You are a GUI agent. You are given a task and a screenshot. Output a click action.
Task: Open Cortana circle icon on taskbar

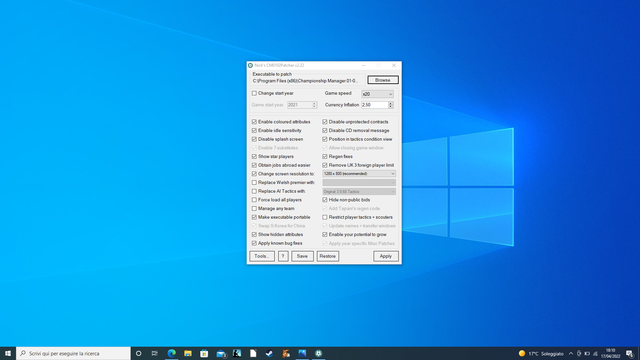tap(138, 353)
